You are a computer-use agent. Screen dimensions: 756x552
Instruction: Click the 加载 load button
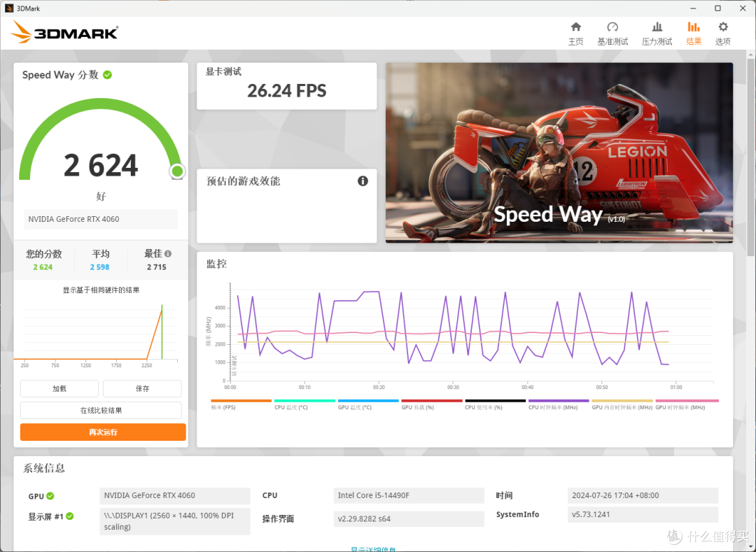(x=59, y=388)
